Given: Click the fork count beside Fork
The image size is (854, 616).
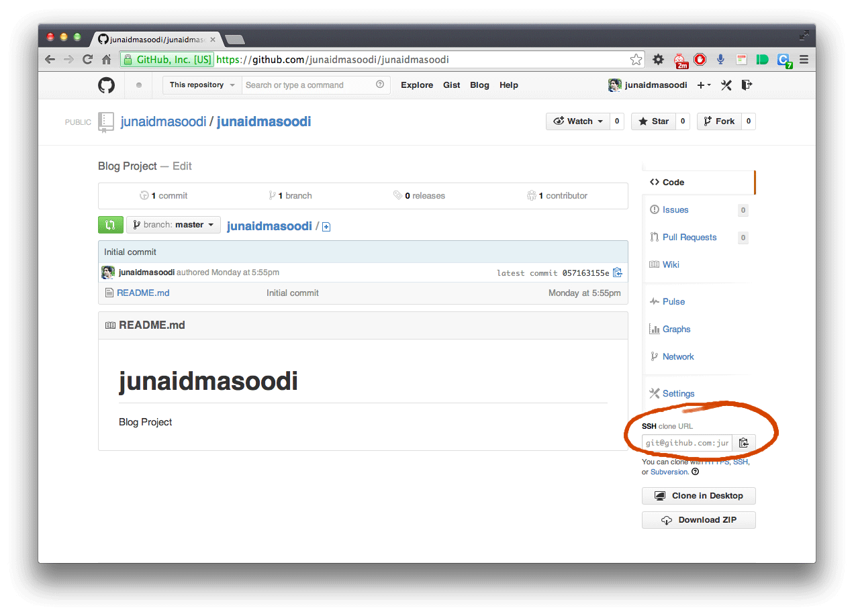Looking at the screenshot, I should coord(748,121).
